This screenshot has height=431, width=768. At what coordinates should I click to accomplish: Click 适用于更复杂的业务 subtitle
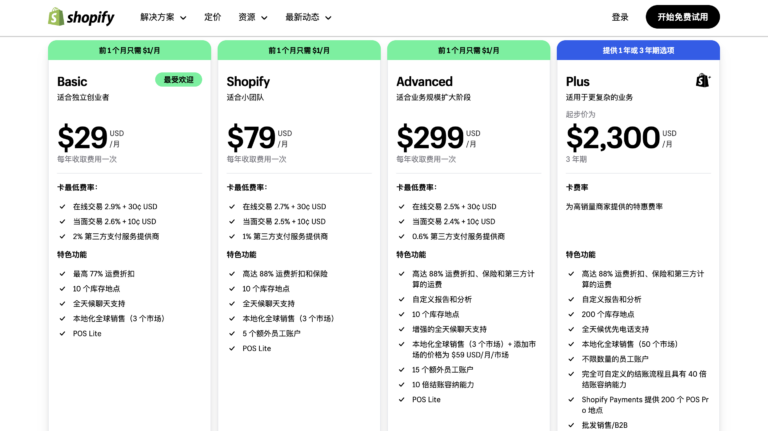(599, 97)
